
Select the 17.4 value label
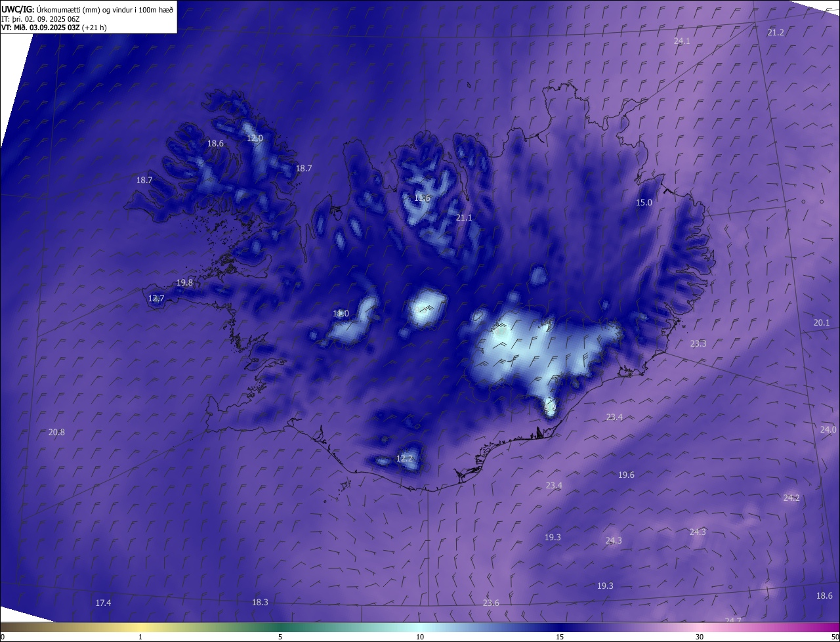coord(103,603)
